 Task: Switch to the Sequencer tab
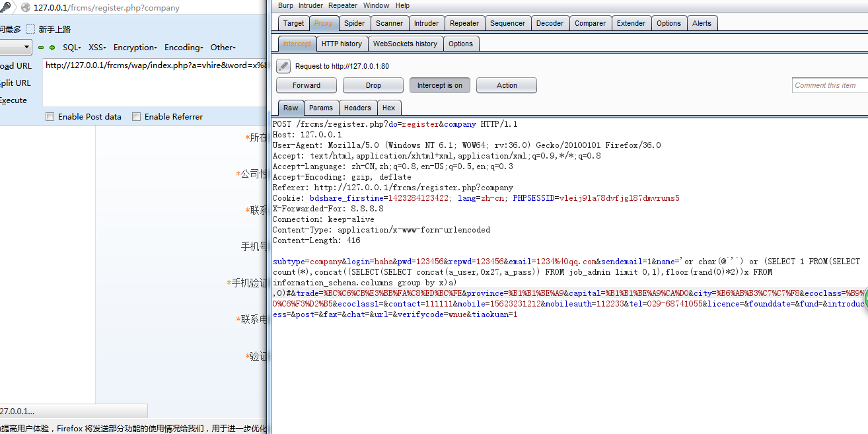coord(508,23)
